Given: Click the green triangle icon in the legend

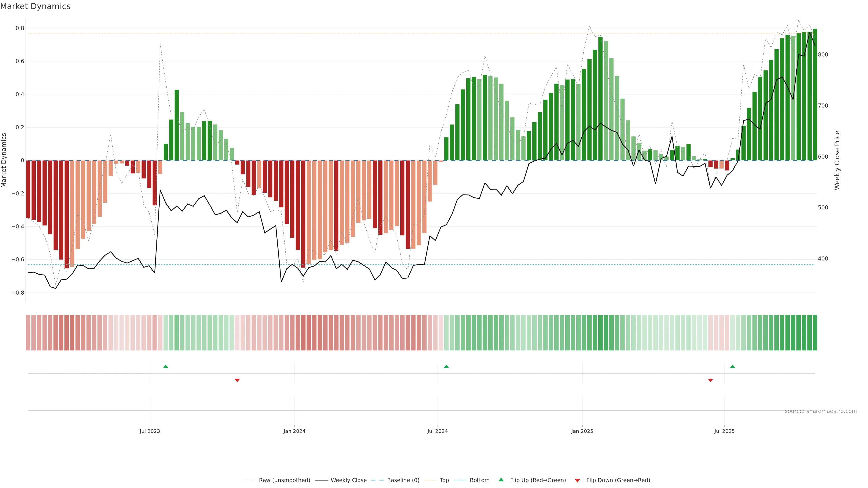Looking at the screenshot, I should [x=501, y=480].
